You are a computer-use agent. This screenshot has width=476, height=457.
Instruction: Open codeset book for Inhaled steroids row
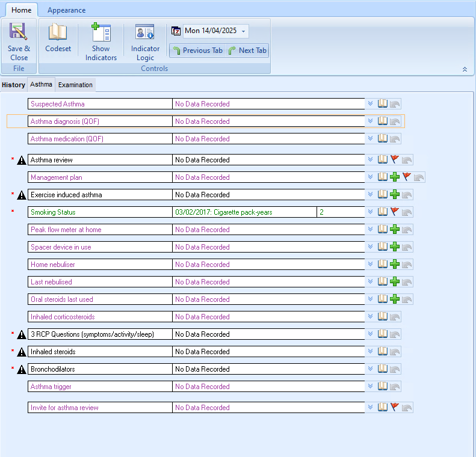point(383,351)
